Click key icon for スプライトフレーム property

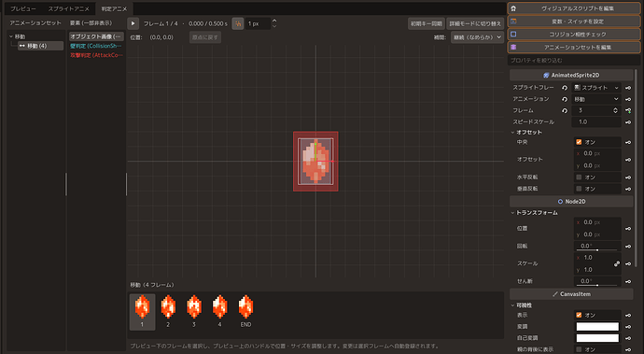628,88
